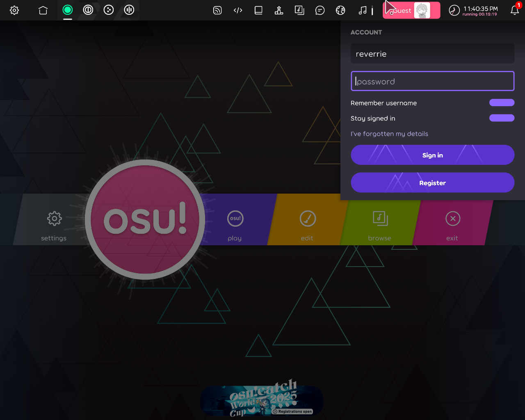The width and height of the screenshot is (525, 420).
Task: Open settings from the top toolbar gear
Action: point(14,10)
